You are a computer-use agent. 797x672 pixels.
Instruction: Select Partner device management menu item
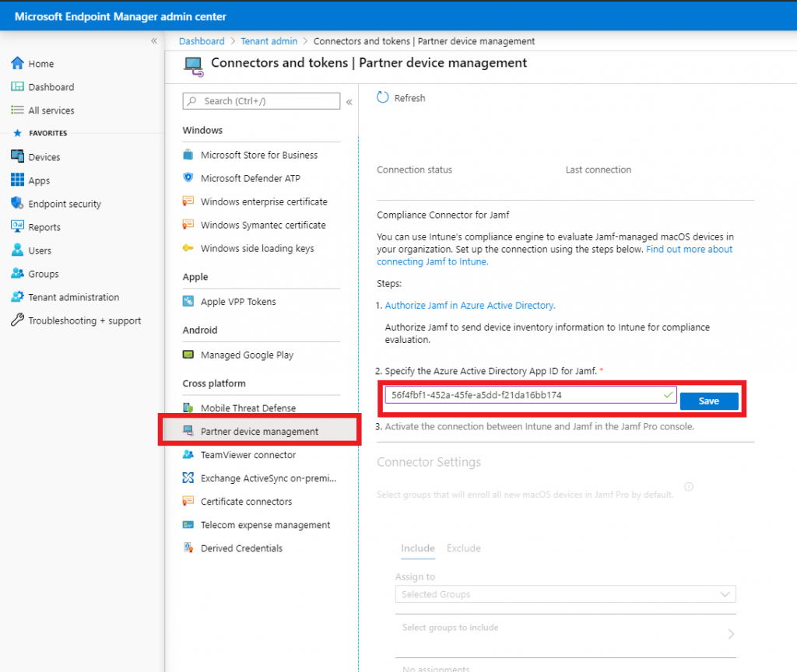tap(259, 432)
